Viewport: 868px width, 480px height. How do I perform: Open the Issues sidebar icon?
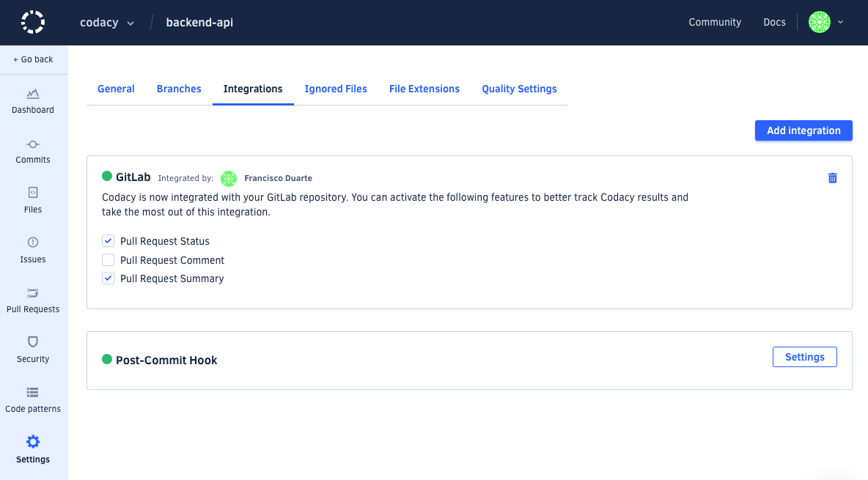[x=33, y=243]
